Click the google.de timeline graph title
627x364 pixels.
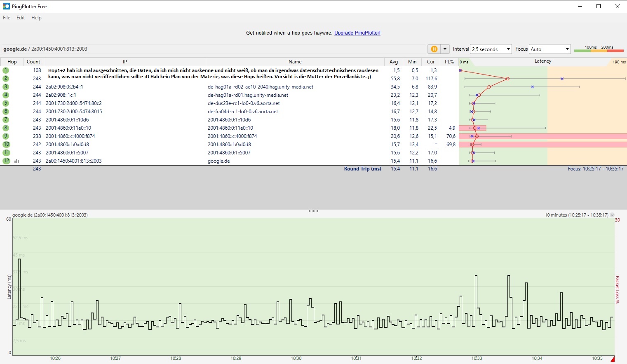(50, 215)
